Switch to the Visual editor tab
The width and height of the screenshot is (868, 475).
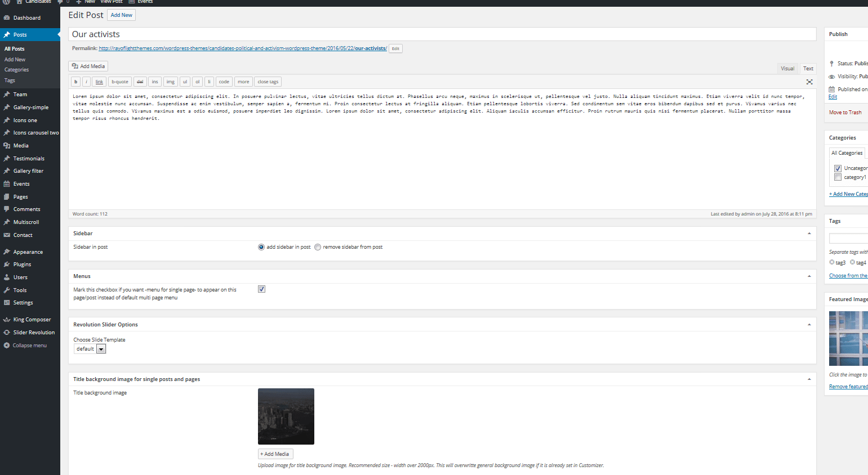787,69
